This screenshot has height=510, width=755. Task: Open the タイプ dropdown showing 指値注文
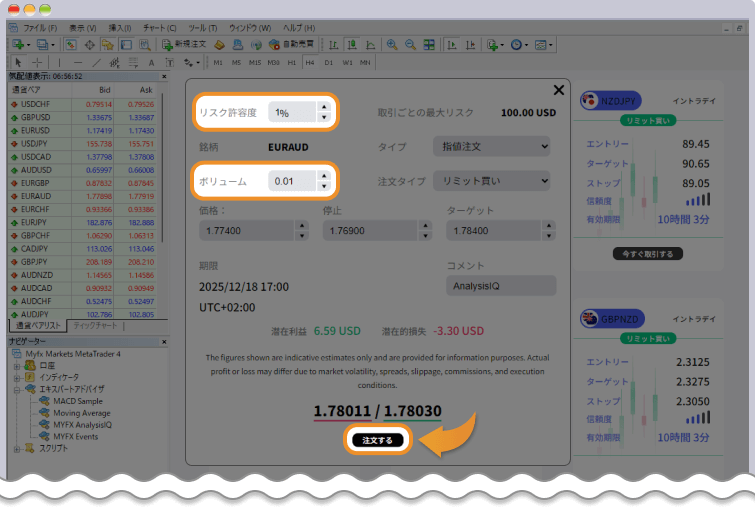click(x=491, y=146)
